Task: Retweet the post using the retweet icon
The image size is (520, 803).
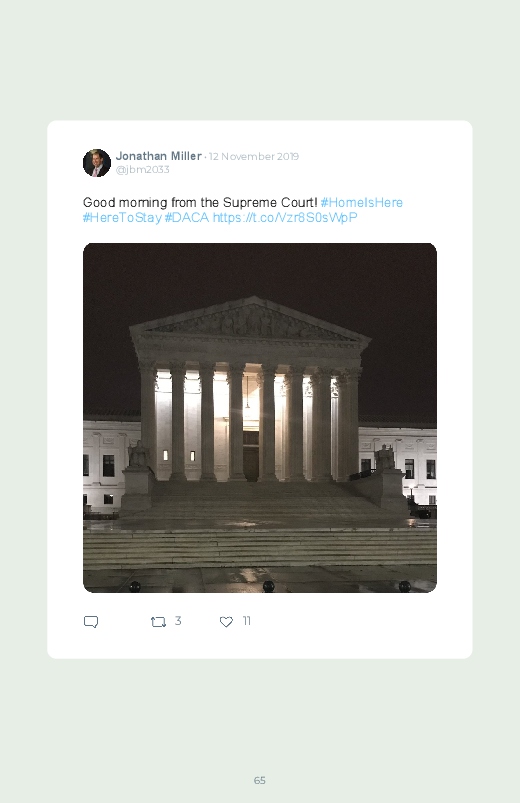Action: click(x=158, y=622)
